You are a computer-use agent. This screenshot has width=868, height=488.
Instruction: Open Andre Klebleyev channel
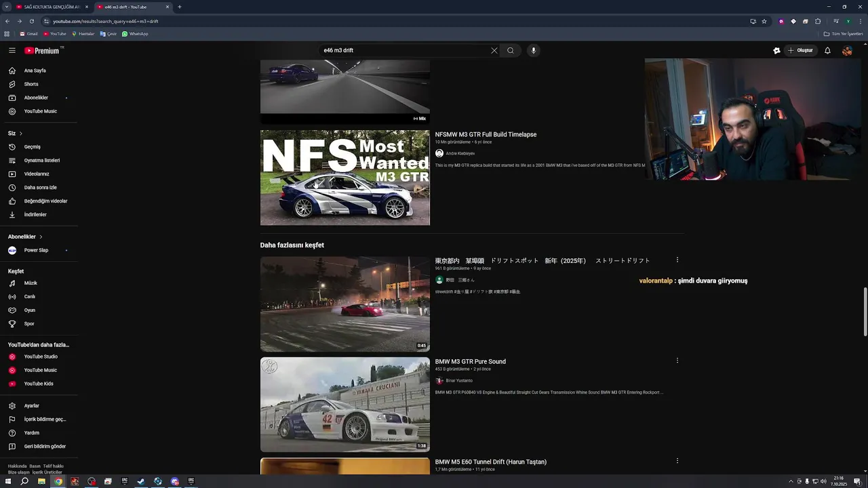tap(460, 154)
